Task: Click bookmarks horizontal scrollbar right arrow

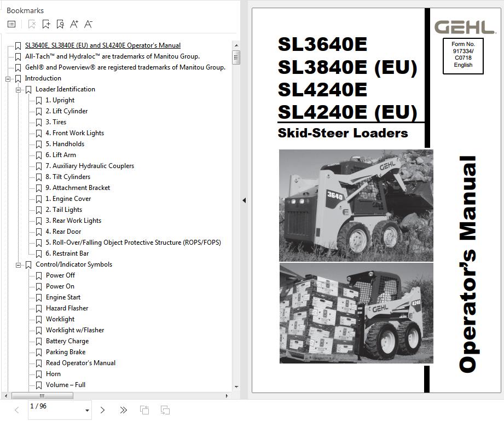Action: [x=227, y=396]
